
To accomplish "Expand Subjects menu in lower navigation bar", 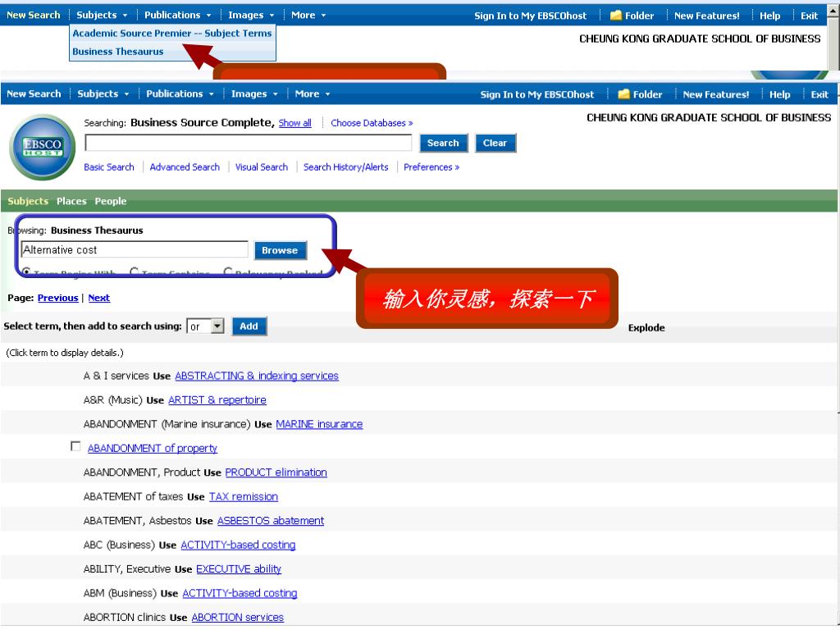I will click(103, 94).
